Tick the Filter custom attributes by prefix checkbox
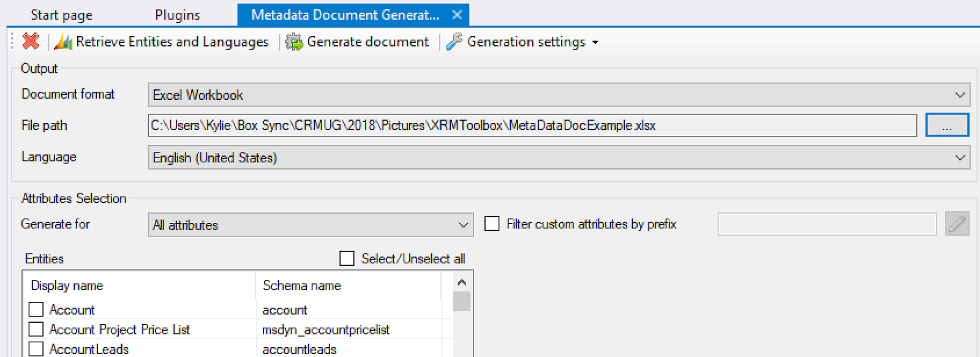This screenshot has height=357, width=980. pyautogui.click(x=492, y=224)
